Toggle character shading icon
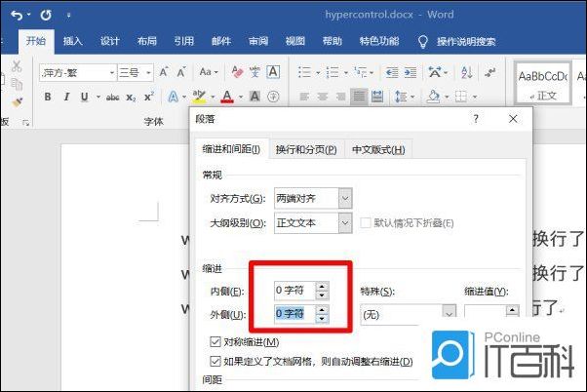This screenshot has height=392, width=587. click(x=254, y=97)
